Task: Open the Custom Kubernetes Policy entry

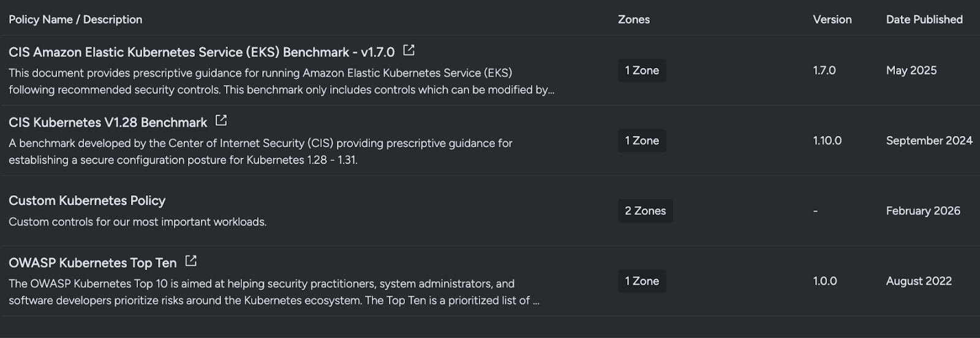Action: (87, 201)
